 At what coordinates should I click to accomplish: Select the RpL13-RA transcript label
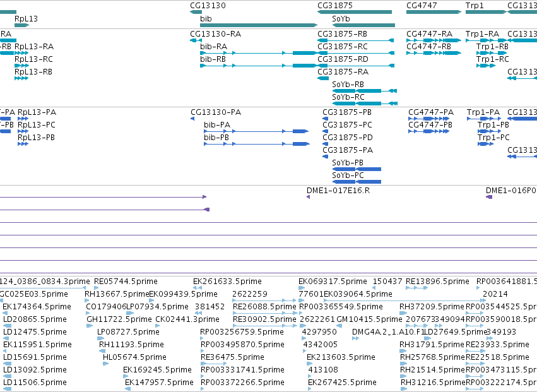(34, 47)
